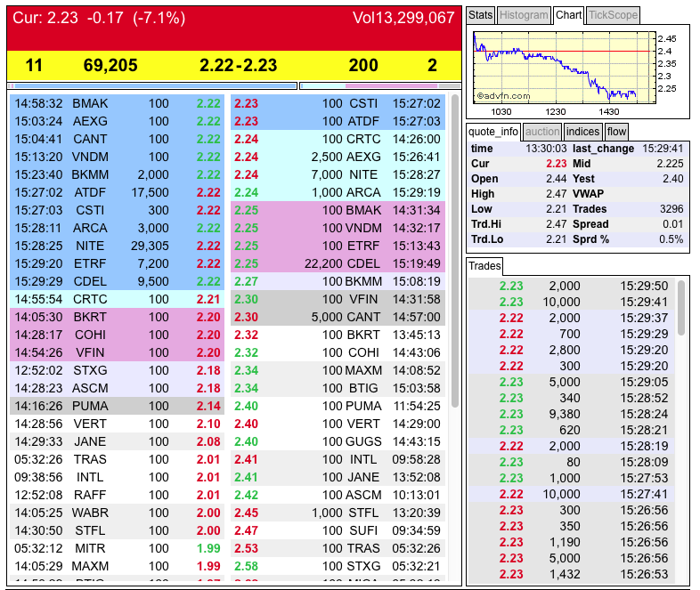The image size is (700, 590).
Task: Click the Vol13,299,067 header value
Action: point(403,18)
